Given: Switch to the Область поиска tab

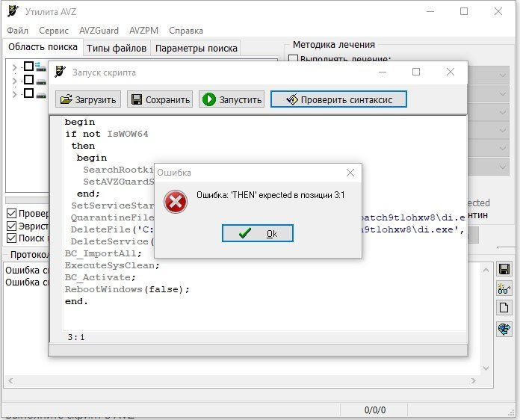Looking at the screenshot, I should 43,47.
